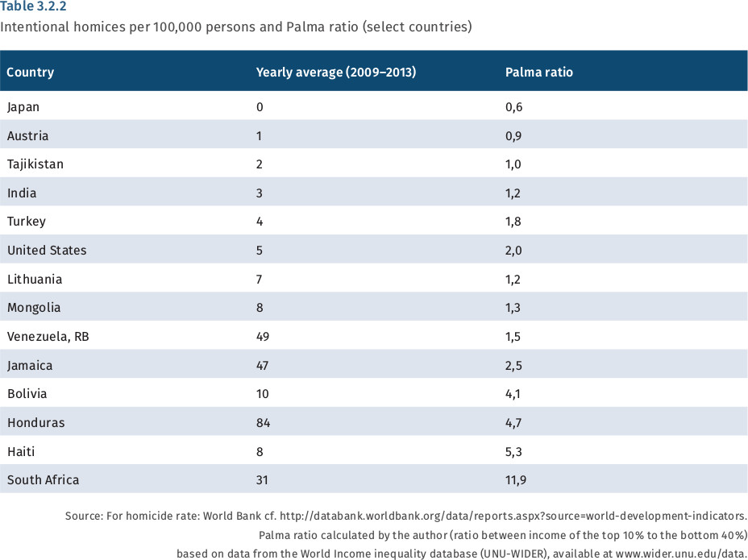Click Bolivia's Palma ratio value 4,1
Image resolution: width=748 pixels, height=560 pixels.
[513, 393]
